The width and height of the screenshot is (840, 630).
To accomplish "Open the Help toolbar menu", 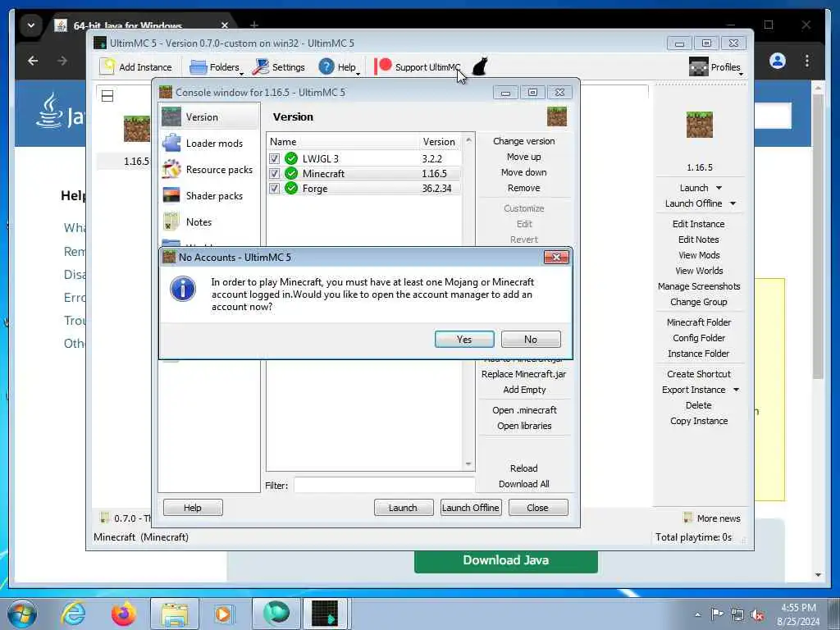I will (x=339, y=67).
